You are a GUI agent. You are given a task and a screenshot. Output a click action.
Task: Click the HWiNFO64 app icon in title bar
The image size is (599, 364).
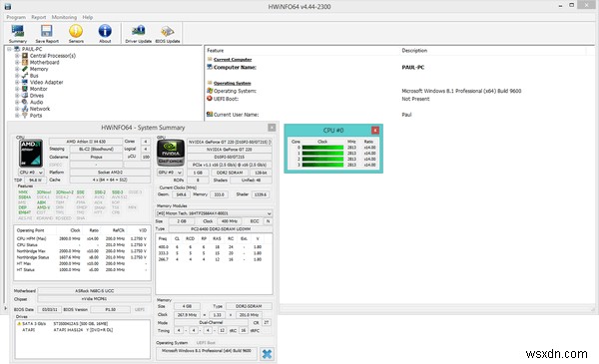tap(7, 7)
